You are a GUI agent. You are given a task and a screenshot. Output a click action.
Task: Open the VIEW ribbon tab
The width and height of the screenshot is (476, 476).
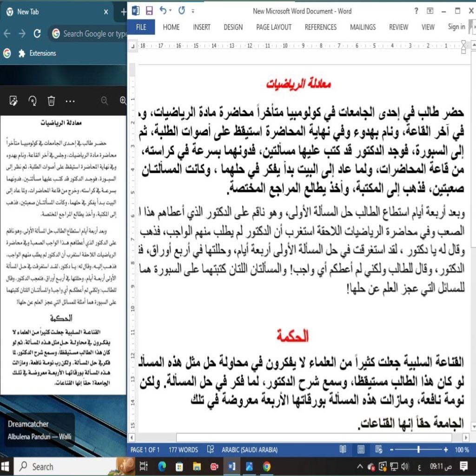click(428, 27)
